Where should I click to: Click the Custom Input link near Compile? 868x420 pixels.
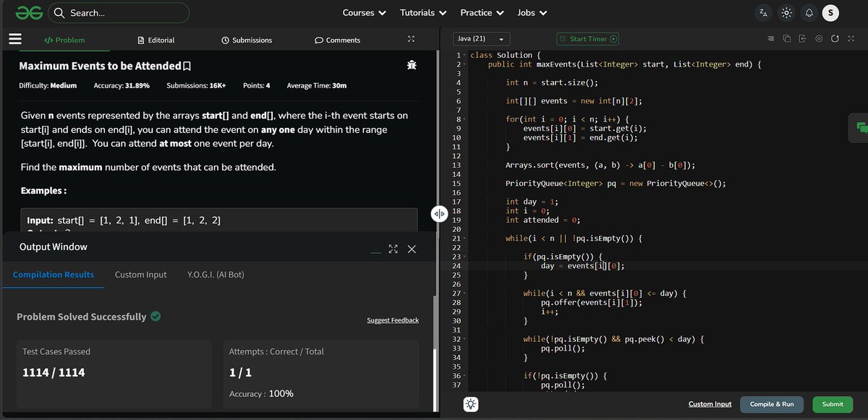pos(710,404)
